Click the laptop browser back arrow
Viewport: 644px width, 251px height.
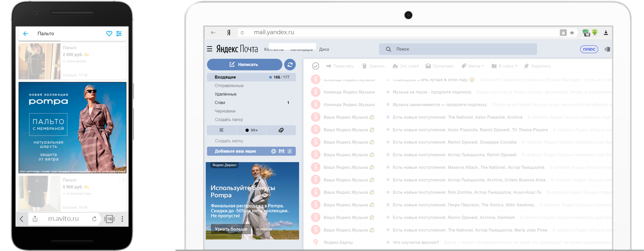pyautogui.click(x=213, y=33)
